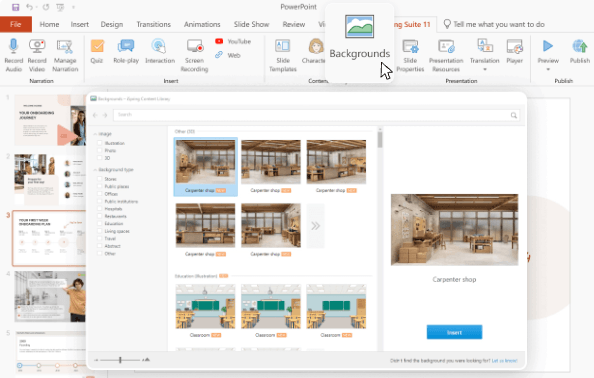594x378 pixels.
Task: Tick the Education background type checkbox
Action: tap(100, 223)
